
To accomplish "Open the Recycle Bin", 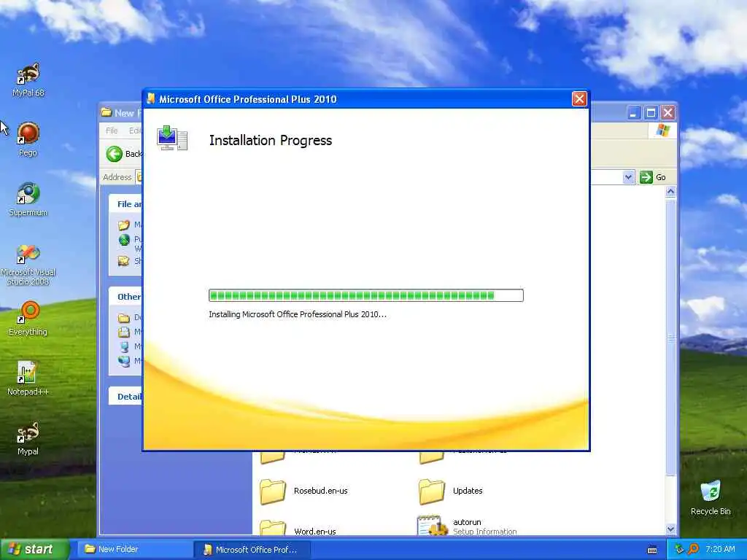I will [x=711, y=498].
